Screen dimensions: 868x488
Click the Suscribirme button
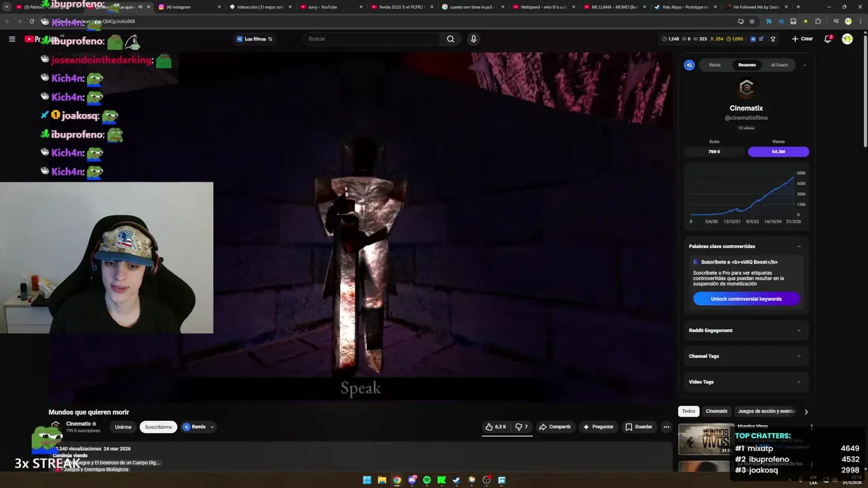158,427
